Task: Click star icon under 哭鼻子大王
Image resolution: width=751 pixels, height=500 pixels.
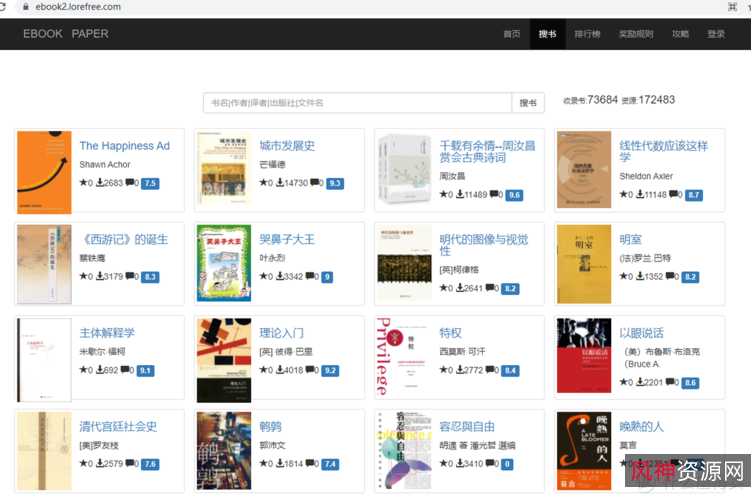Action: (264, 277)
